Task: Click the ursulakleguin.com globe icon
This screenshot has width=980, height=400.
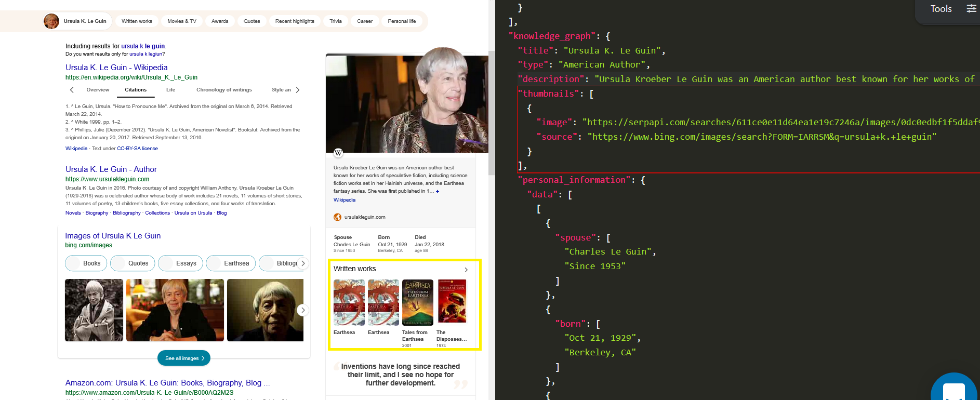Action: 337,217
